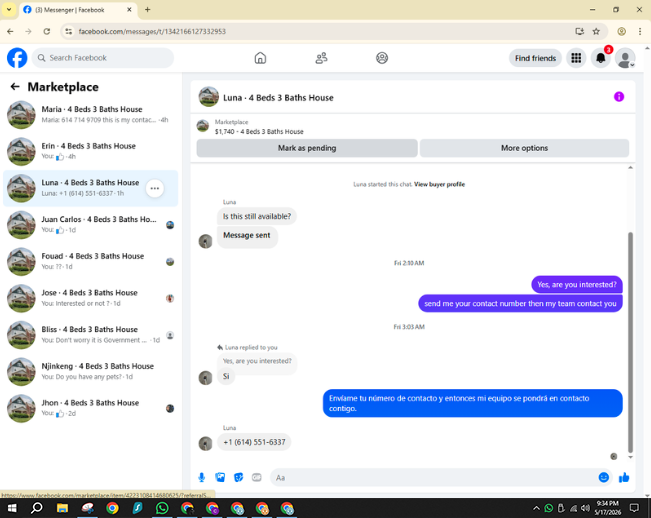Open the $1,740 listing details link
The height and width of the screenshot is (518, 651).
pyautogui.click(x=259, y=132)
